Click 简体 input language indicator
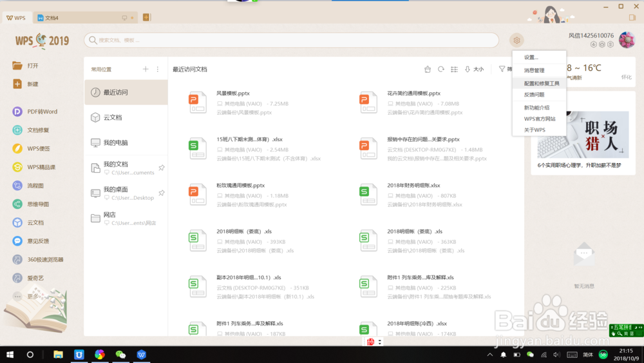Viewport: 644px width, 363px height. pos(588,355)
